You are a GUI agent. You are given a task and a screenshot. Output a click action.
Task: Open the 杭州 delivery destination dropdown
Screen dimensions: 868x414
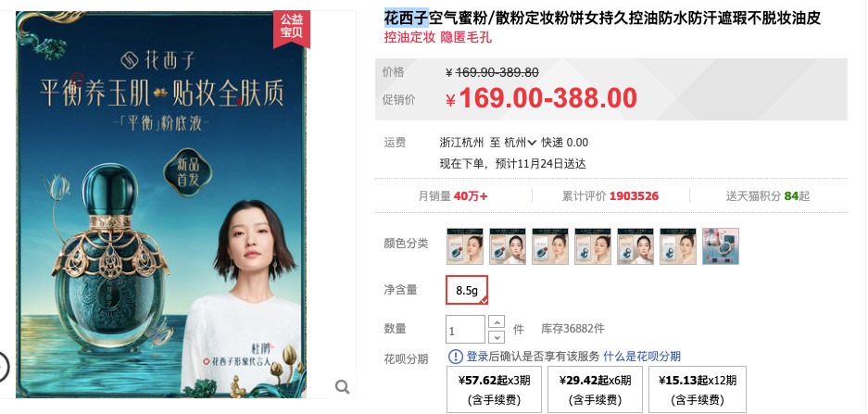520,143
